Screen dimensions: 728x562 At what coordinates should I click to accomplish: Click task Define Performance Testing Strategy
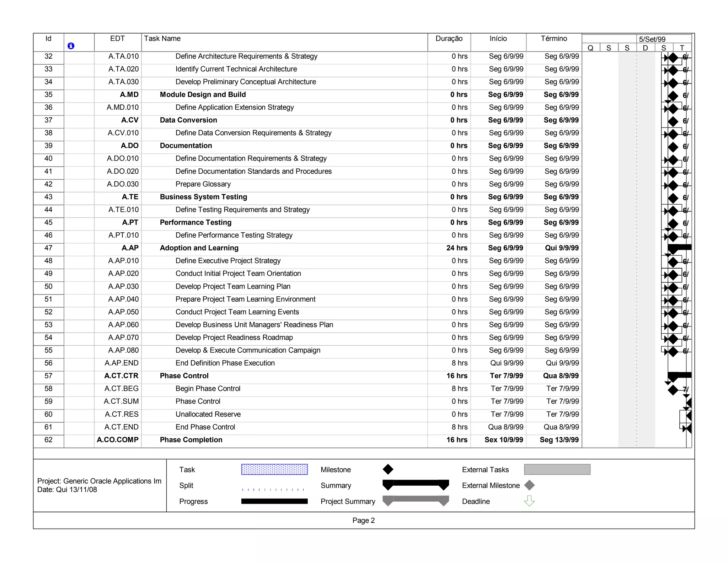(234, 235)
